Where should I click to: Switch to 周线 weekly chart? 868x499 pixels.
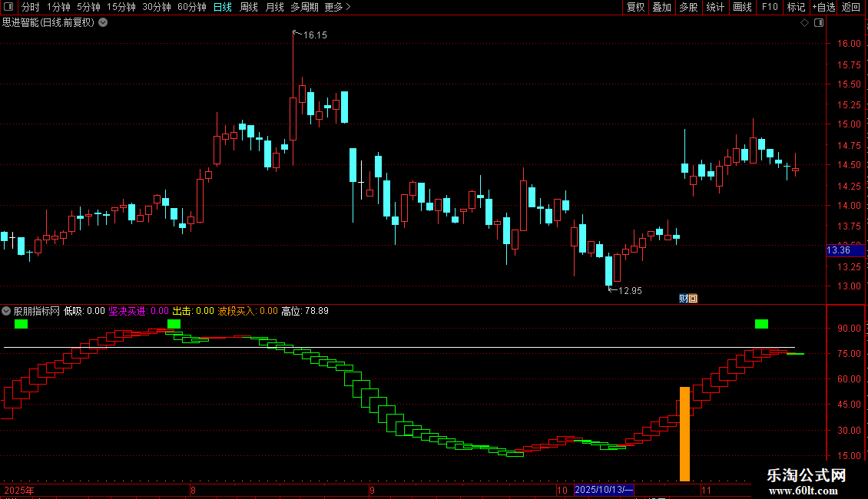point(249,7)
